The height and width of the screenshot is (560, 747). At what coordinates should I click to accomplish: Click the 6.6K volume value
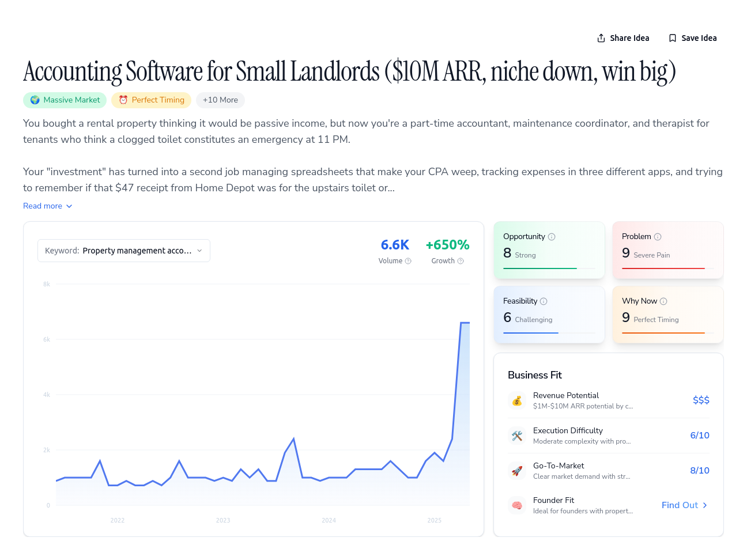coord(395,245)
